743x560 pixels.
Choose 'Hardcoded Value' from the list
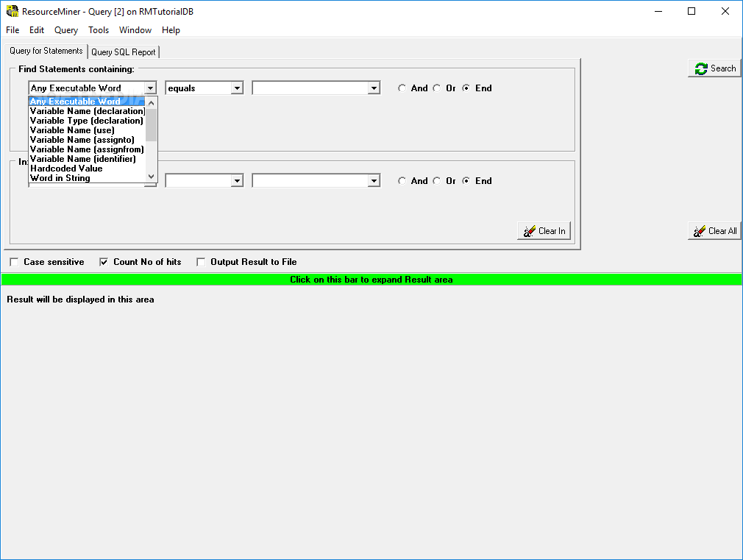tap(87, 169)
